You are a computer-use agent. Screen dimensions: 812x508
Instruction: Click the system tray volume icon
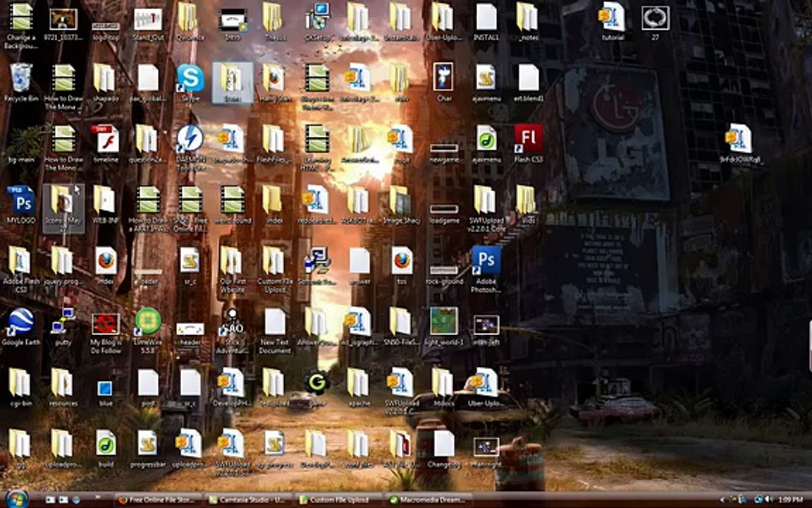[x=768, y=500]
